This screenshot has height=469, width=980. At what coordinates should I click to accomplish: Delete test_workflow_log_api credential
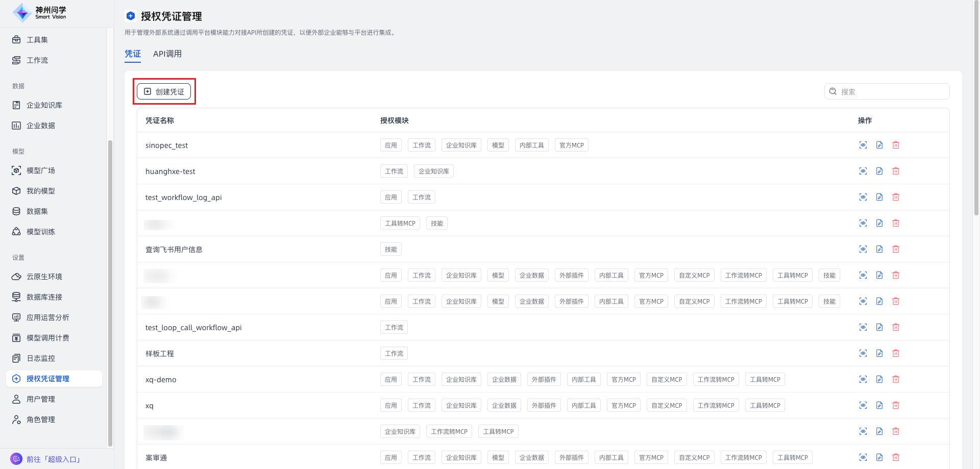click(896, 197)
